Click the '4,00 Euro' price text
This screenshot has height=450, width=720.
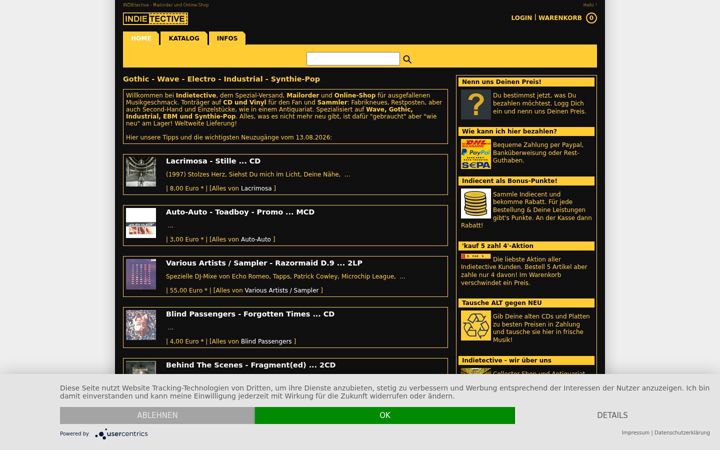pos(184,341)
